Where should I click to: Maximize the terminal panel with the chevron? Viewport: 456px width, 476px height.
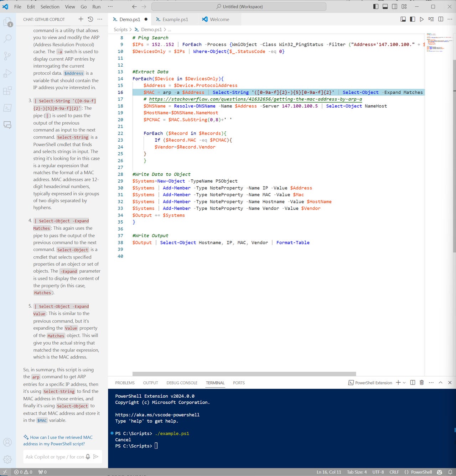[x=440, y=383]
